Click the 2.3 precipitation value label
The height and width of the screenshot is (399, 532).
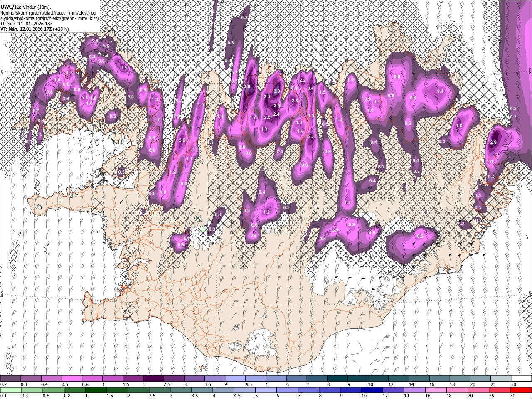click(295, 101)
